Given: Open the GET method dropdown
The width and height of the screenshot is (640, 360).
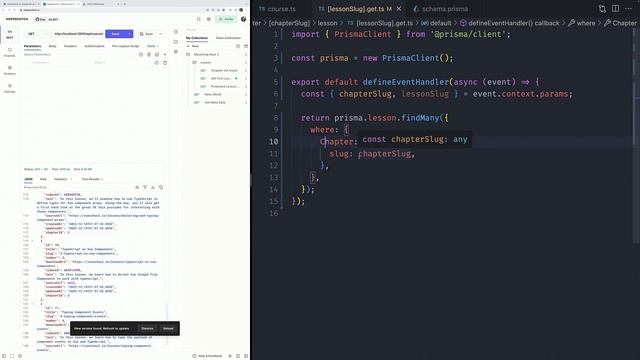Looking at the screenshot, I should (37, 34).
